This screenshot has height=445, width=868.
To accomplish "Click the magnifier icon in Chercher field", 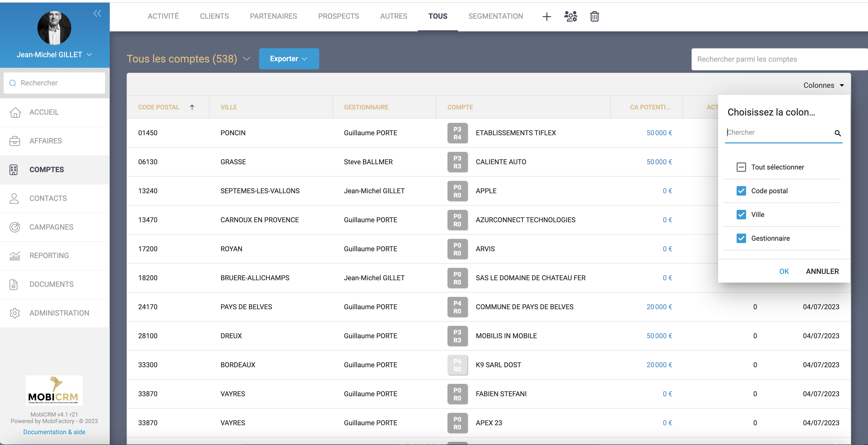I will [x=837, y=133].
